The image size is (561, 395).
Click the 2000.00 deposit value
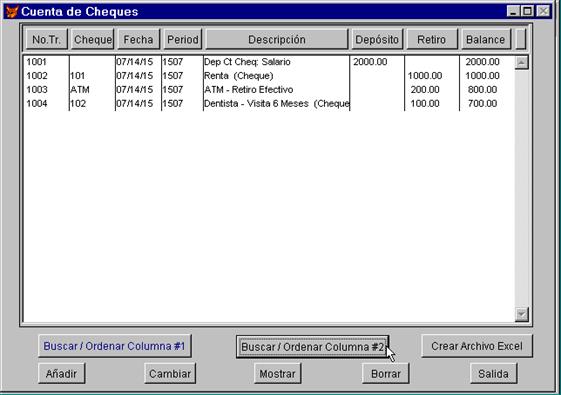coord(370,62)
